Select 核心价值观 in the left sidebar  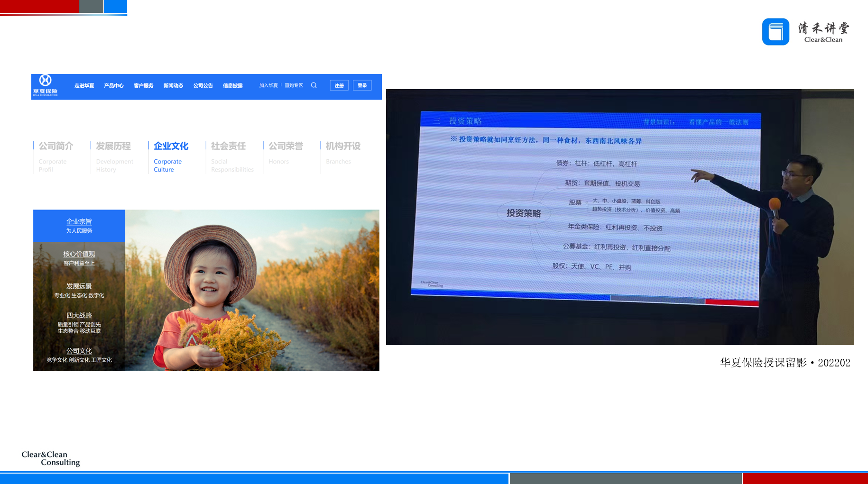79,258
